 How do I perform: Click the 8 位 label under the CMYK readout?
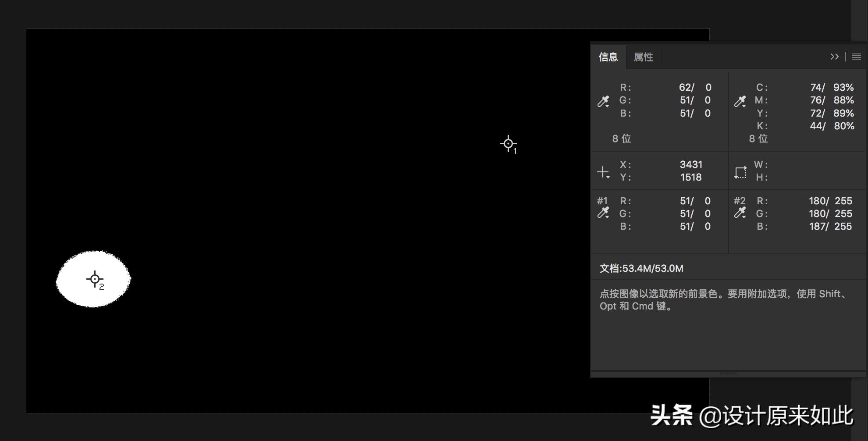click(x=758, y=139)
